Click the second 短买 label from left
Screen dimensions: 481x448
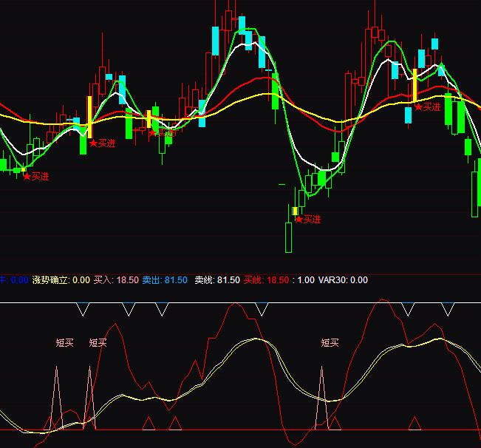point(98,343)
